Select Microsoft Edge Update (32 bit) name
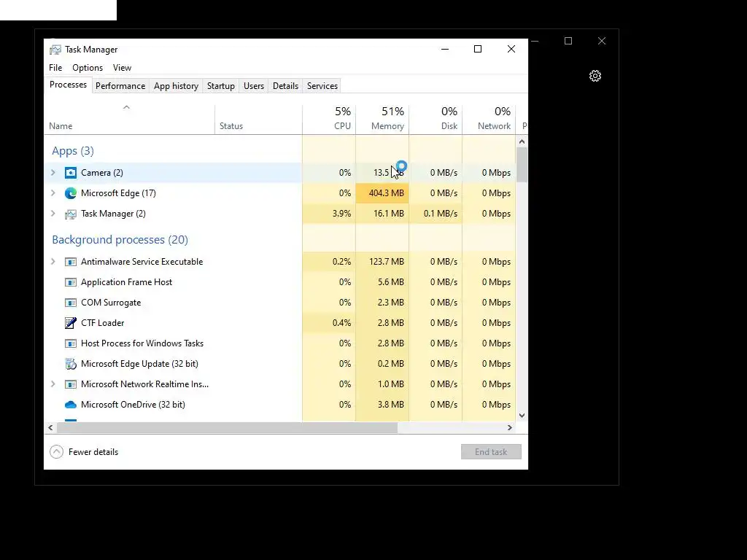The image size is (747, 560). 139,364
